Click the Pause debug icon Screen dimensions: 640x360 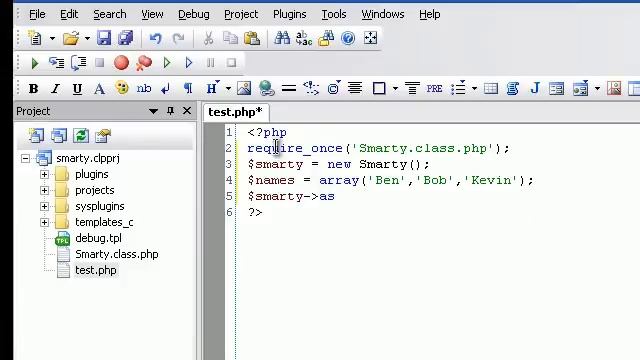(210, 63)
